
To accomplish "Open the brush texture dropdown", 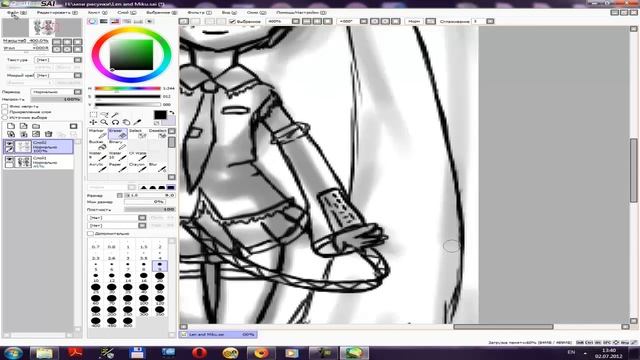I will [142, 225].
